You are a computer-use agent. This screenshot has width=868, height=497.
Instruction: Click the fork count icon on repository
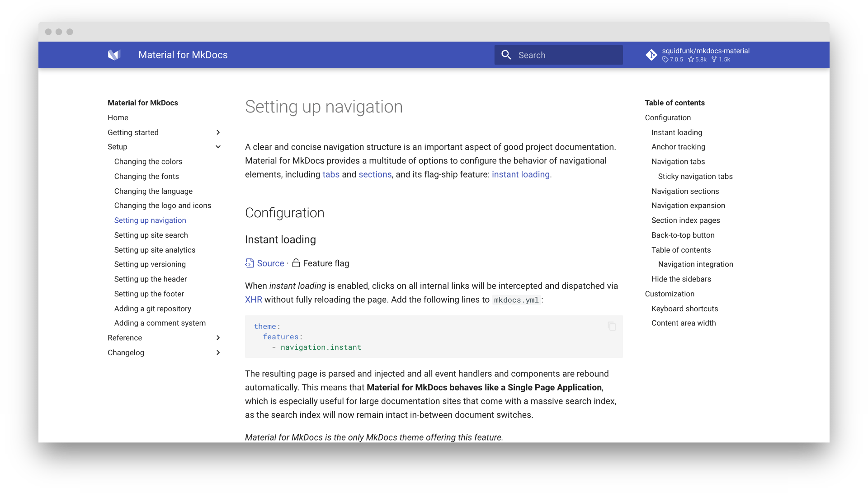click(718, 59)
